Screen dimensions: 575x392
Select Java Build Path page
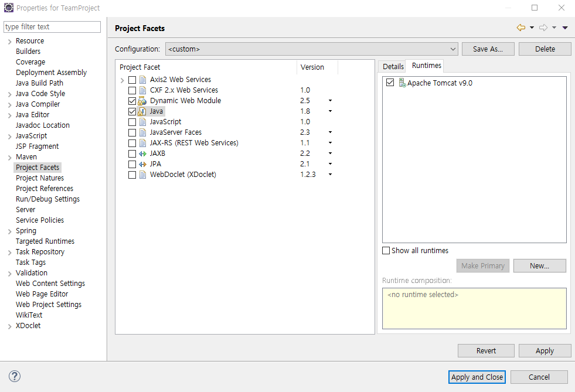(x=39, y=83)
